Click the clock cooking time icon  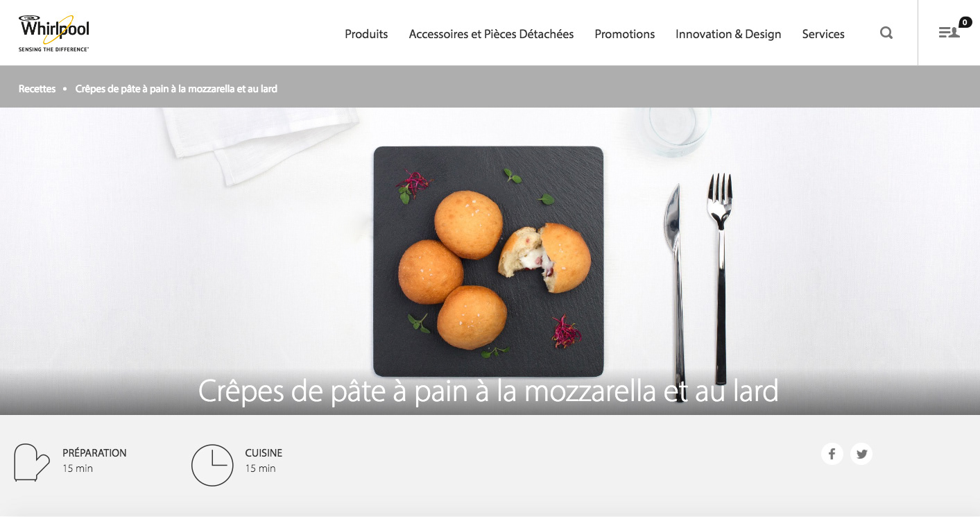(x=212, y=465)
